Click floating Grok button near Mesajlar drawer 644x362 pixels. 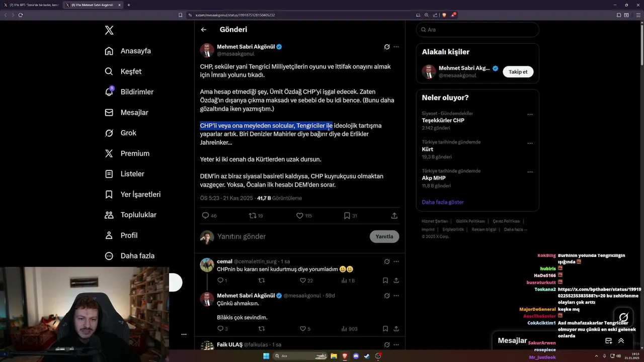tap(624, 317)
